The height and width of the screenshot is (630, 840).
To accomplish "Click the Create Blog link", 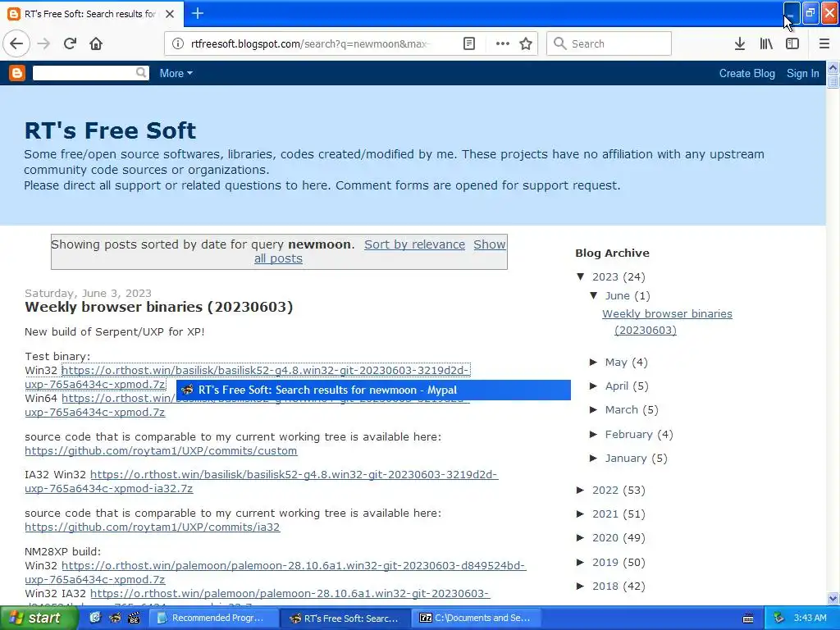I will [746, 73].
